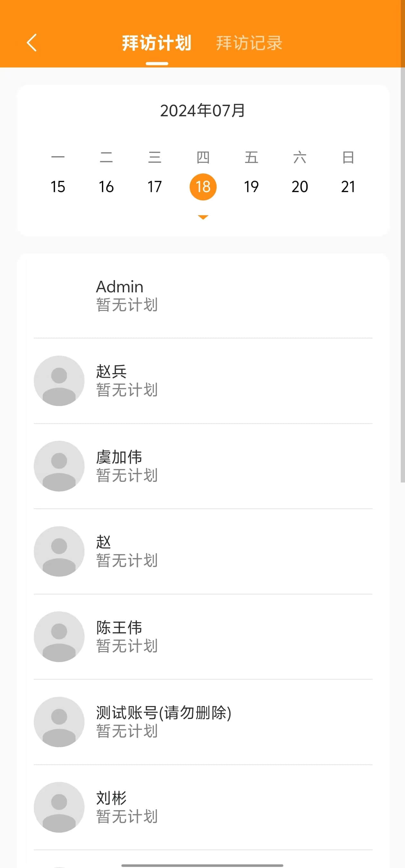Screen dimensions: 405x868
Task: Select the 拜访计划 tab
Action: point(157,43)
